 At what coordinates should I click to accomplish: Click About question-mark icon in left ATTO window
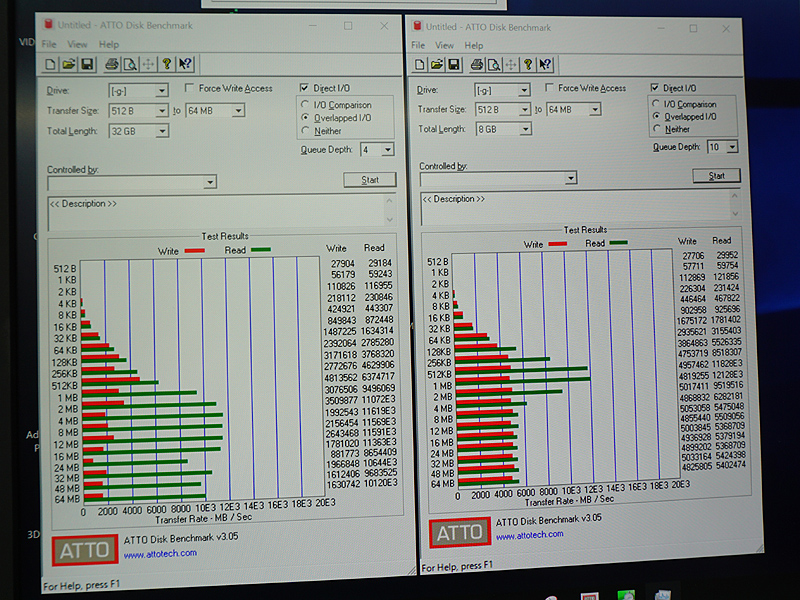[x=166, y=64]
